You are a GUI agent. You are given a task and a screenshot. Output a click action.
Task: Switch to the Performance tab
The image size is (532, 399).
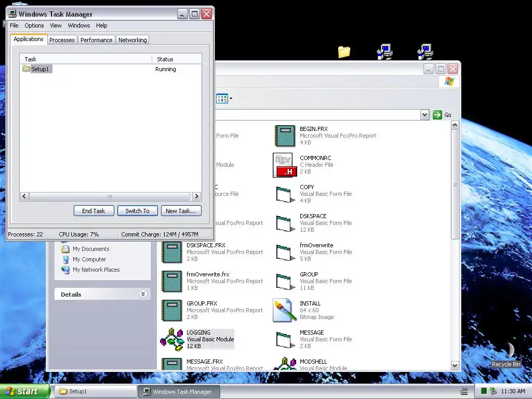point(96,39)
